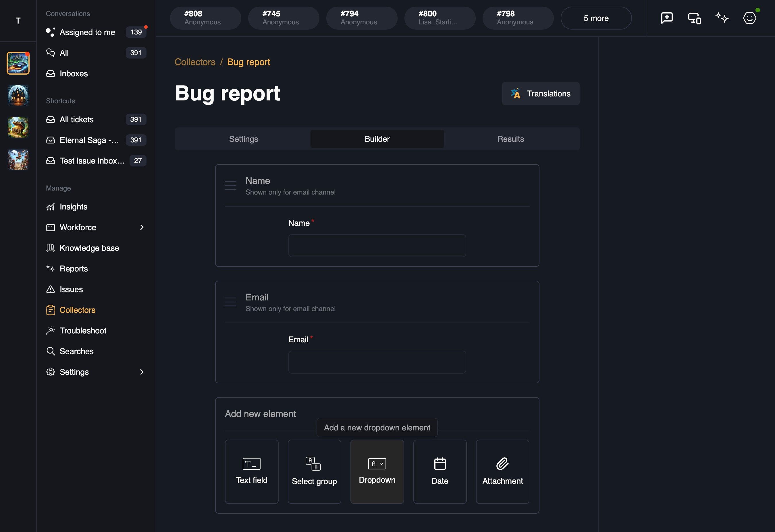Screen dimensions: 775x532
Task: Click the sparkles AI icon in header
Action: click(x=722, y=18)
